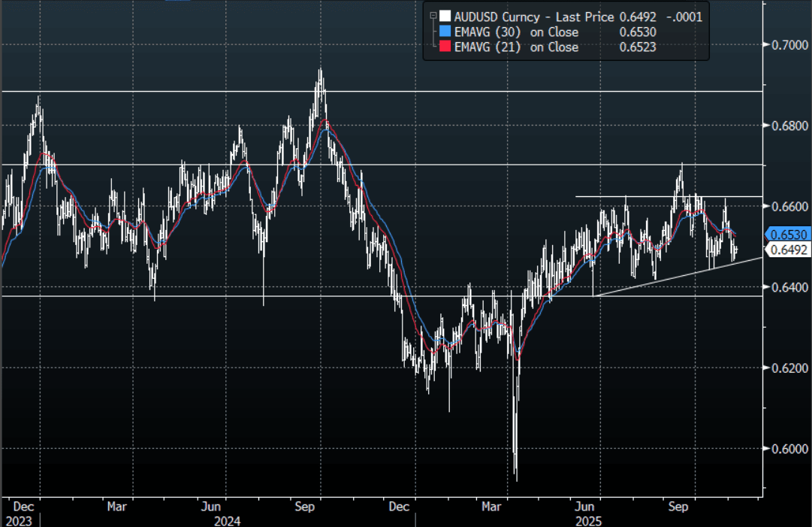The width and height of the screenshot is (812, 527).
Task: Click the red EMAVG (21) color swatch
Action: coord(445,47)
